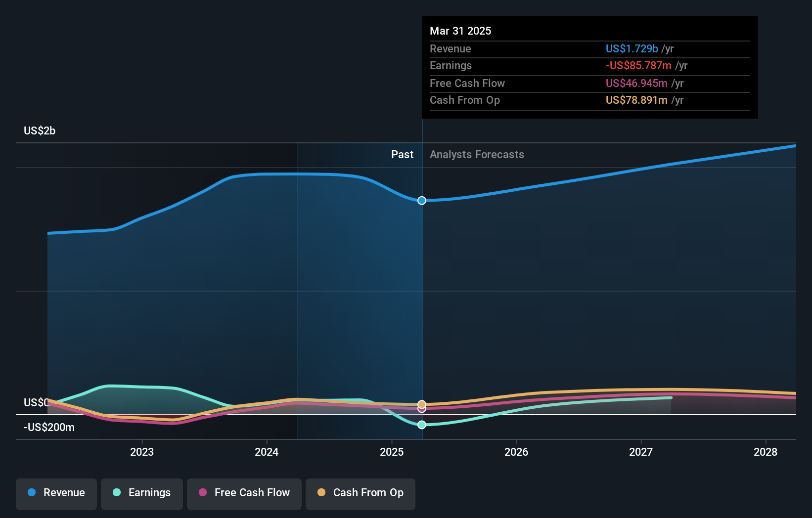812x518 pixels.
Task: Click the 2026 x-axis label
Action: 516,452
